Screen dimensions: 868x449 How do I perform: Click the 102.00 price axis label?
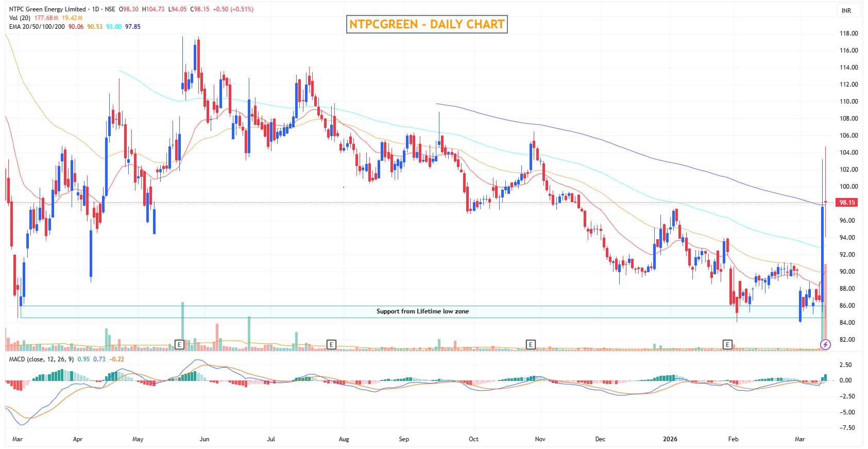pos(848,170)
